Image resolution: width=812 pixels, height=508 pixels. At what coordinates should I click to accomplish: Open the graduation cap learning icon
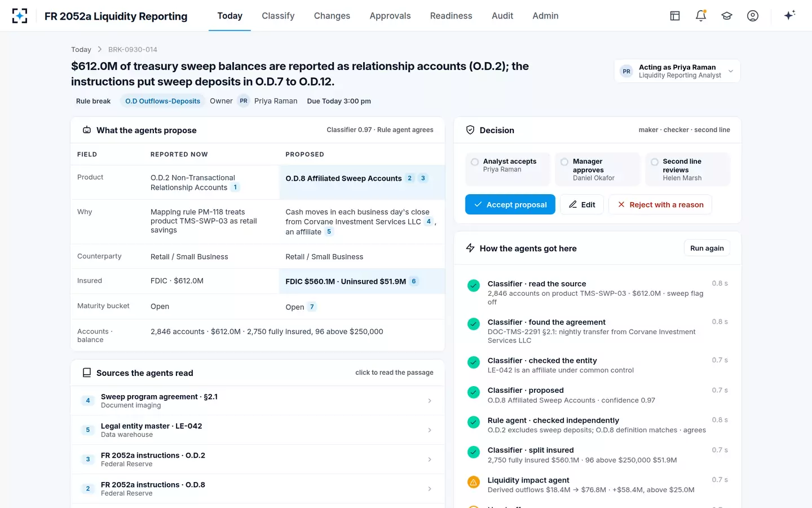[727, 16]
